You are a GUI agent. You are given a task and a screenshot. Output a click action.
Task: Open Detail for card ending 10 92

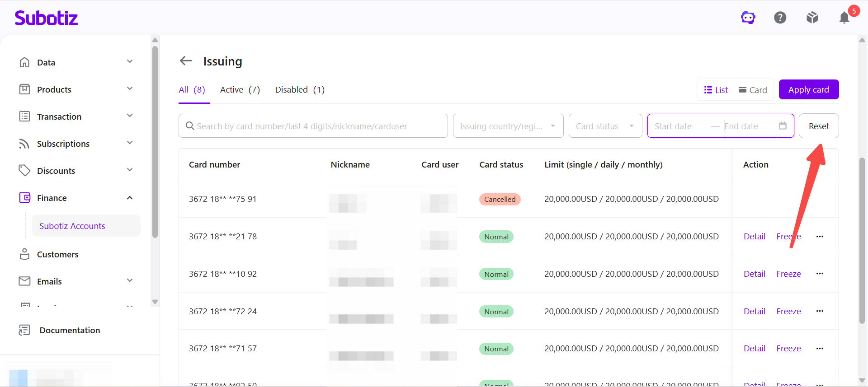[x=755, y=274]
